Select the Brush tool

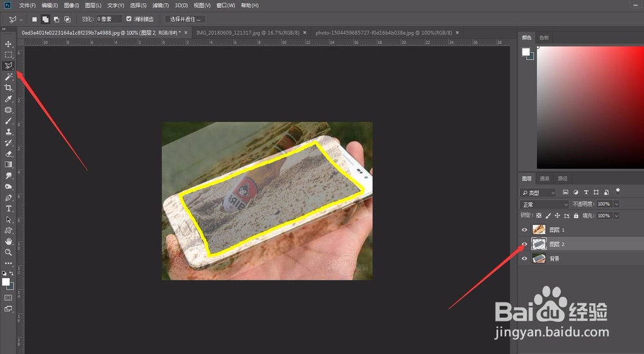tap(8, 121)
